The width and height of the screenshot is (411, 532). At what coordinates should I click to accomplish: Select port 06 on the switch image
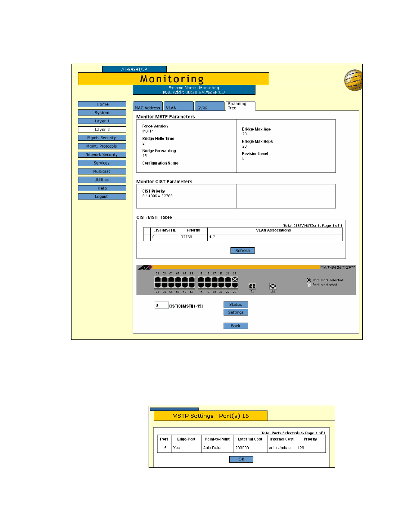click(171, 285)
